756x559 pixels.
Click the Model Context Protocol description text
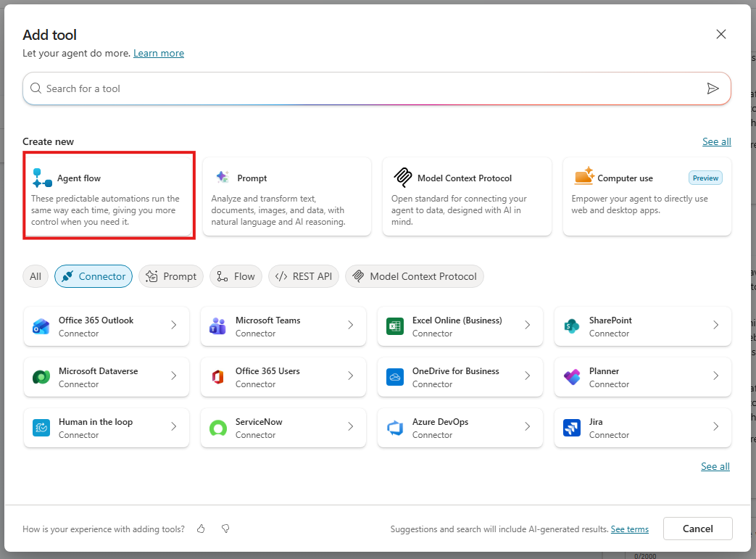[x=459, y=210]
